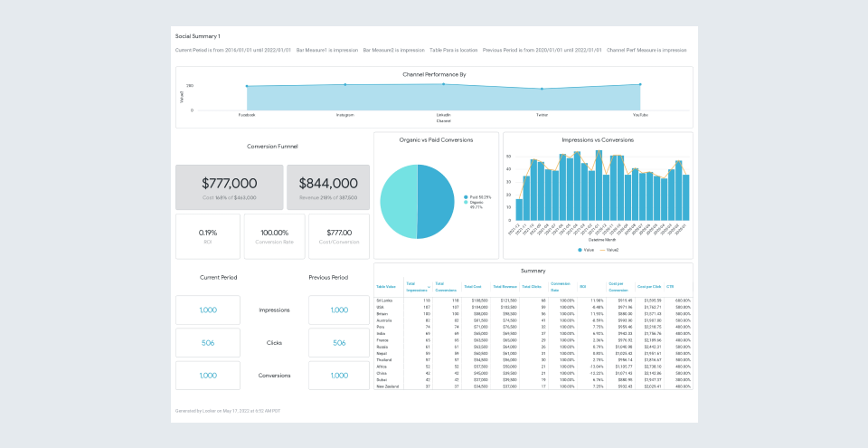Sort table by Total Cost column header

tap(473, 287)
